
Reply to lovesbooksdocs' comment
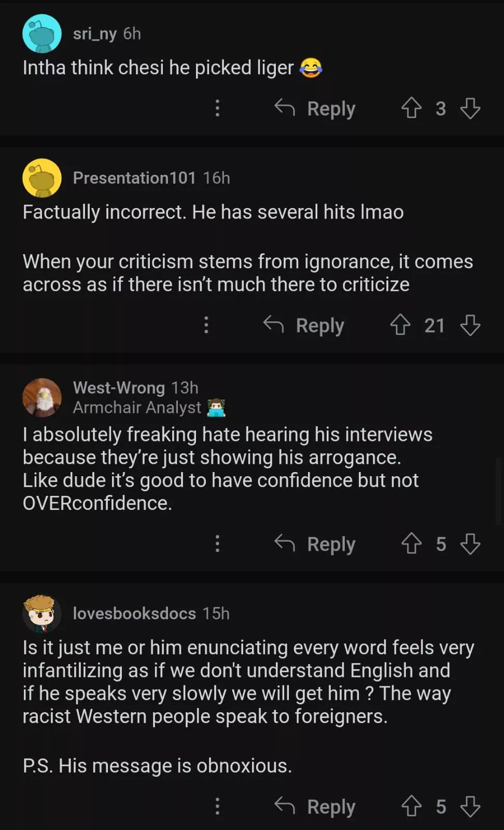click(x=315, y=806)
